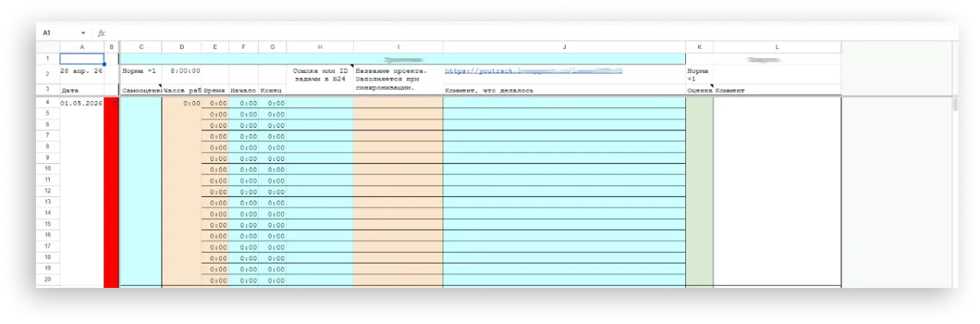Click the 'Коммент, что делалось' header cell
Image resolution: width=980 pixels, height=324 pixels.
pyautogui.click(x=563, y=90)
